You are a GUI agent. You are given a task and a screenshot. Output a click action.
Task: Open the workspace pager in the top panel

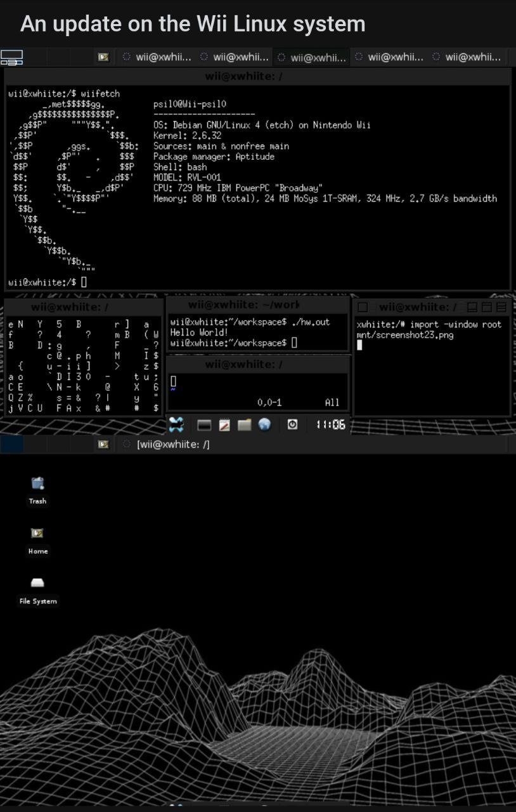tap(11, 57)
